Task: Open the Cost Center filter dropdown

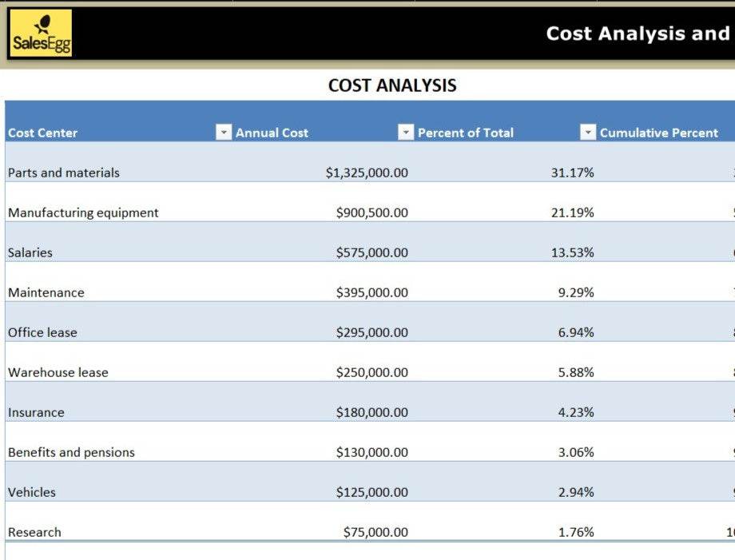Action: [224, 133]
